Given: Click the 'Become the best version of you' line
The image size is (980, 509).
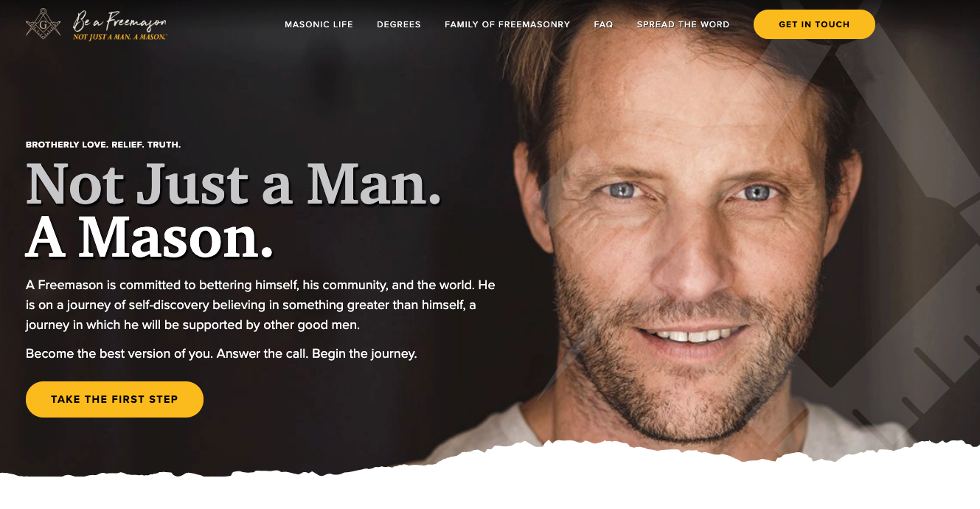Looking at the screenshot, I should tap(221, 353).
